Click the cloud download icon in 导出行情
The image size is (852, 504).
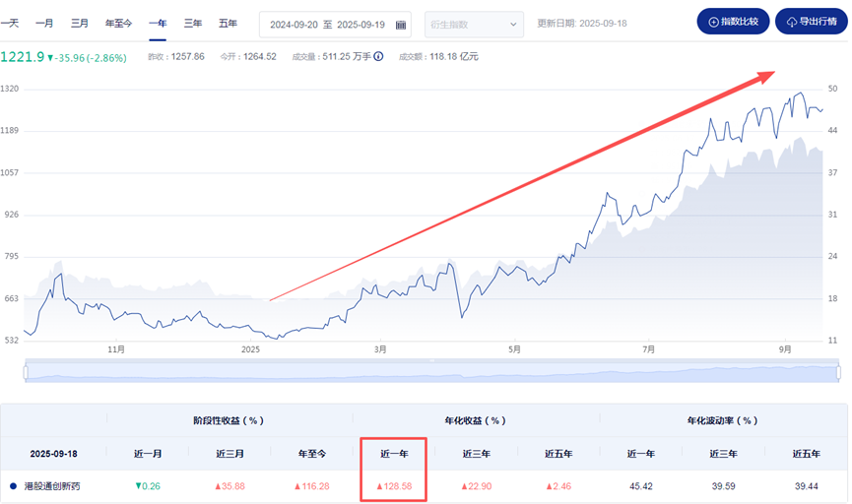pos(792,23)
